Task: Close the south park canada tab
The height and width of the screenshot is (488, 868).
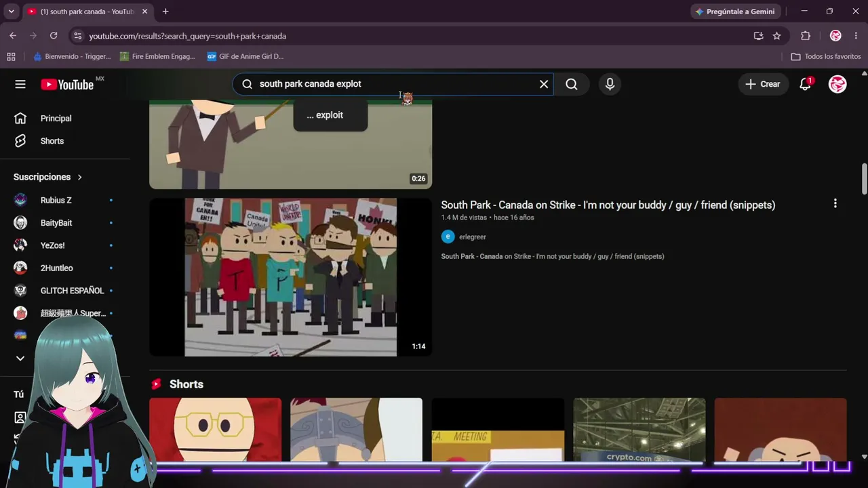Action: 144,12
